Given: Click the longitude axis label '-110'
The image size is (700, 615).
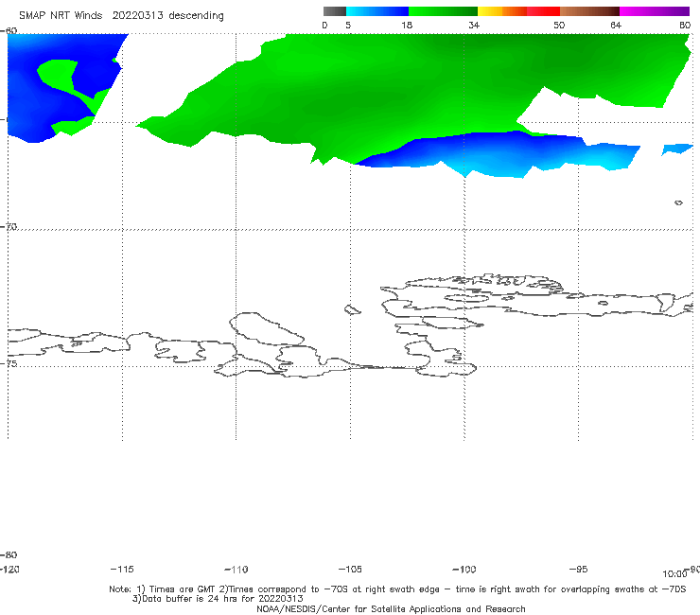Looking at the screenshot, I should pyautogui.click(x=236, y=569).
